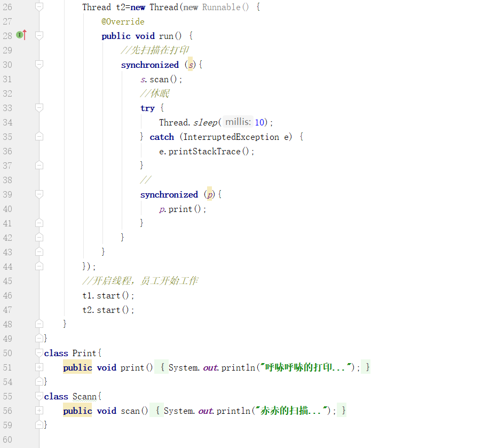
Task: Click the comment //休眠
Action: [x=155, y=93]
